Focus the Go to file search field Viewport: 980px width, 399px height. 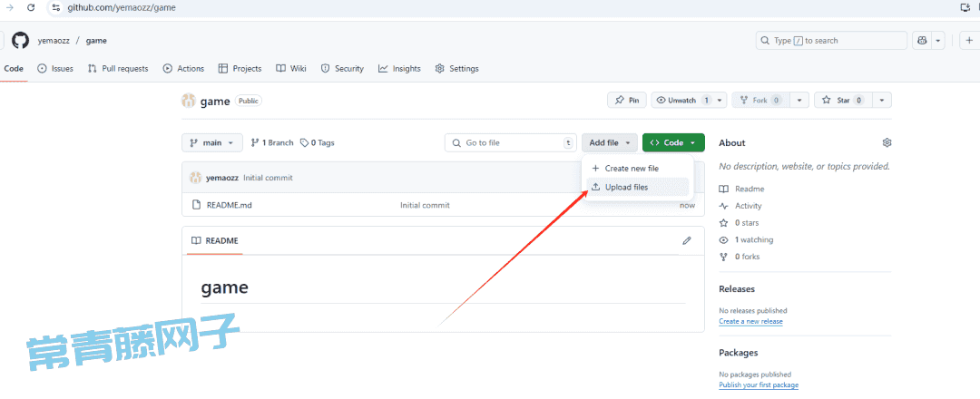[x=511, y=142]
